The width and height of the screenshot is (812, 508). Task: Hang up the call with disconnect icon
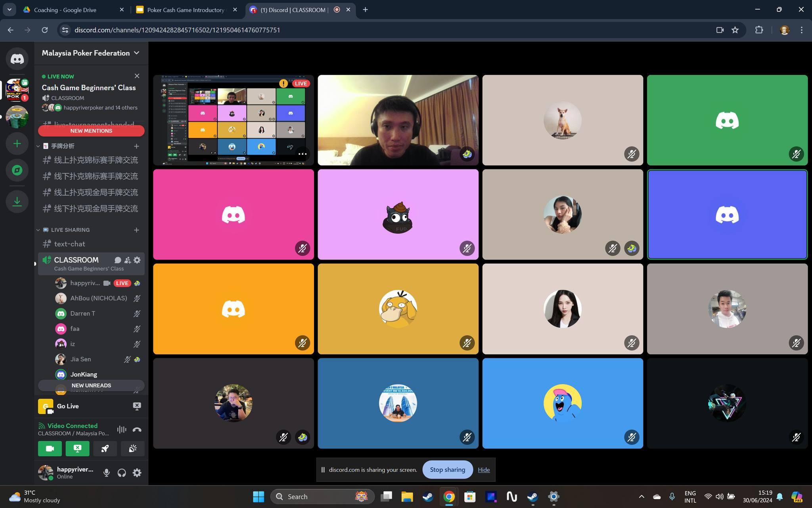click(x=136, y=429)
